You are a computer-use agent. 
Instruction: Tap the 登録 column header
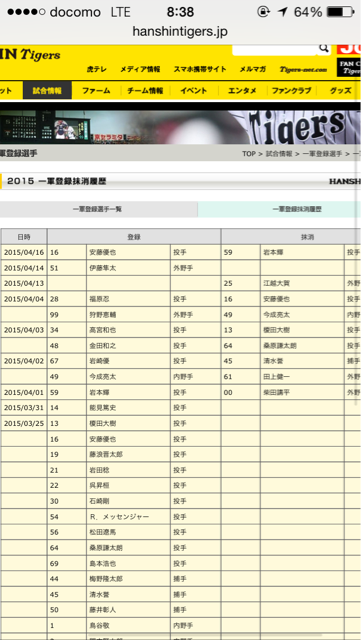(134, 237)
